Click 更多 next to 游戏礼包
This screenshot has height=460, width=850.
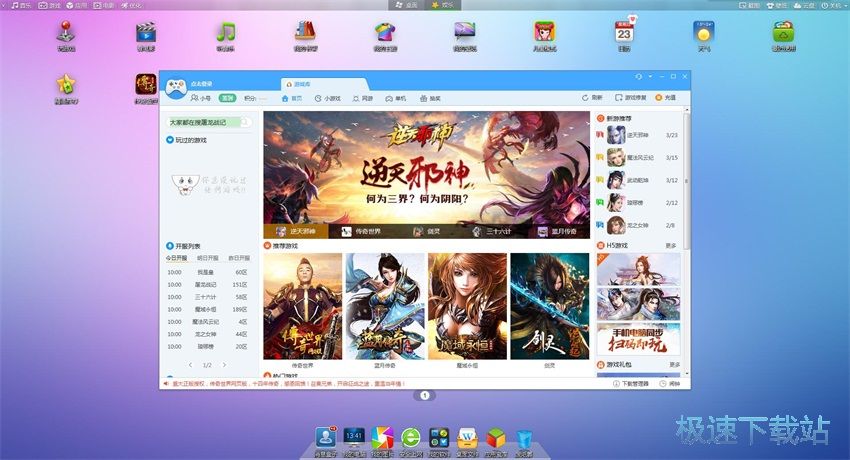tap(674, 365)
